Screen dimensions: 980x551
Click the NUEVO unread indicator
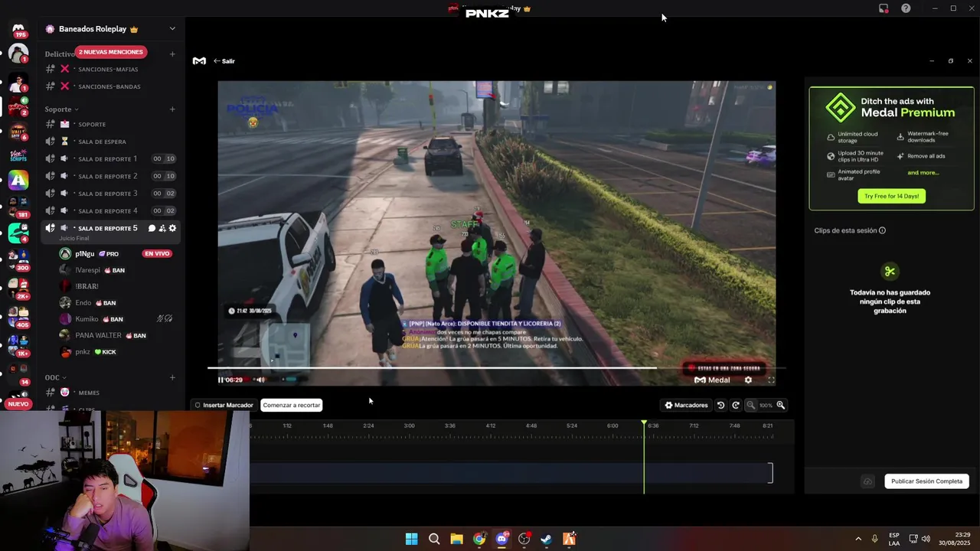[x=18, y=404]
